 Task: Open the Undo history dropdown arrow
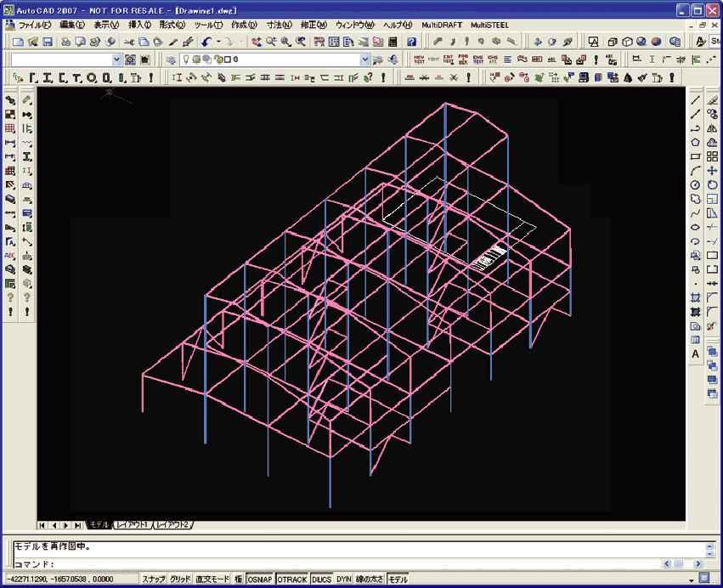218,42
